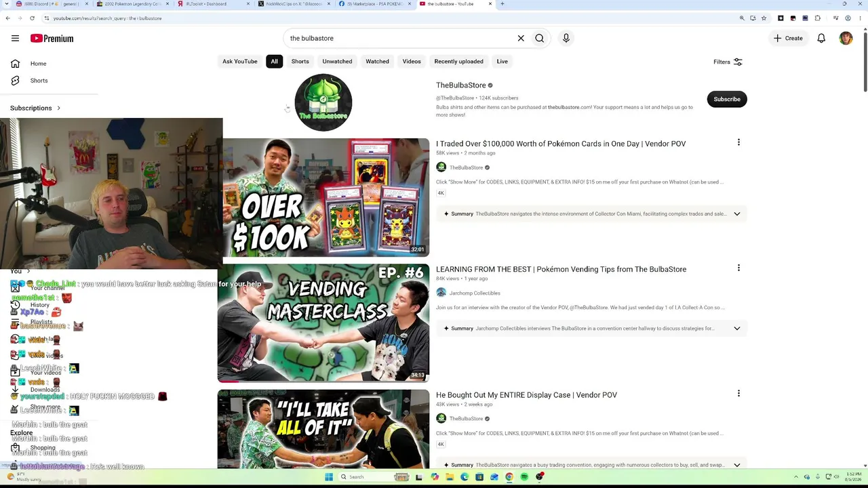868x488 pixels.
Task: Open Microsoft Edge from the taskbar
Action: click(x=465, y=477)
